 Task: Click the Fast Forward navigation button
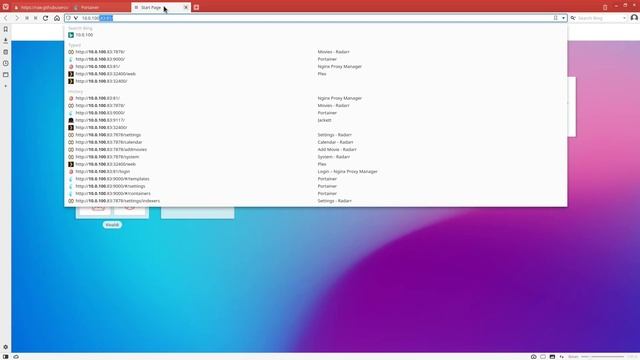point(36,18)
